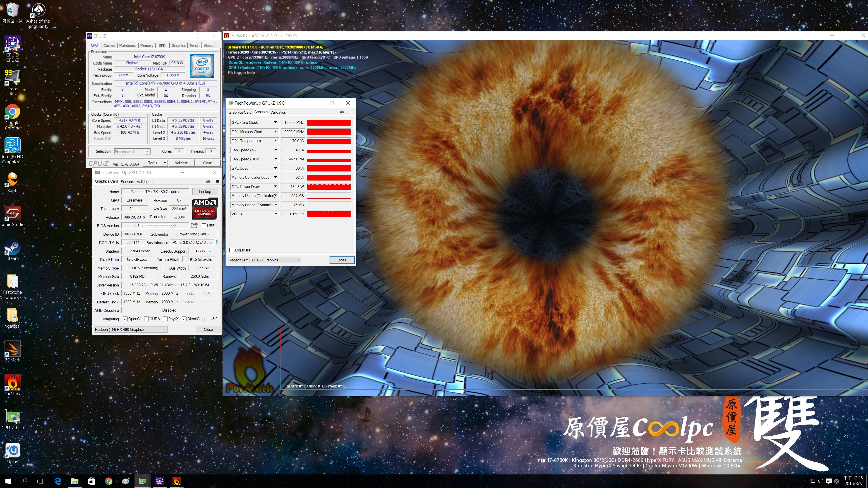Expand the GPU Power Draw sensor dropdown
The height and width of the screenshot is (488, 868).
click(275, 187)
